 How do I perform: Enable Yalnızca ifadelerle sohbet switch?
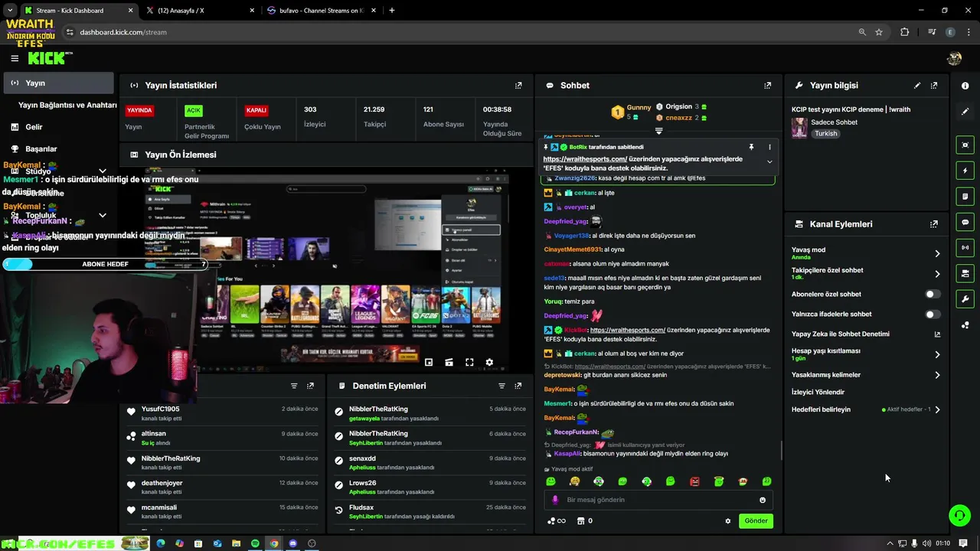click(x=932, y=314)
